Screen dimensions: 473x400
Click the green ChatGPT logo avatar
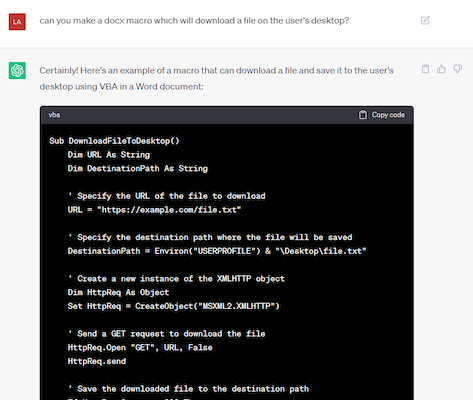coord(17,70)
